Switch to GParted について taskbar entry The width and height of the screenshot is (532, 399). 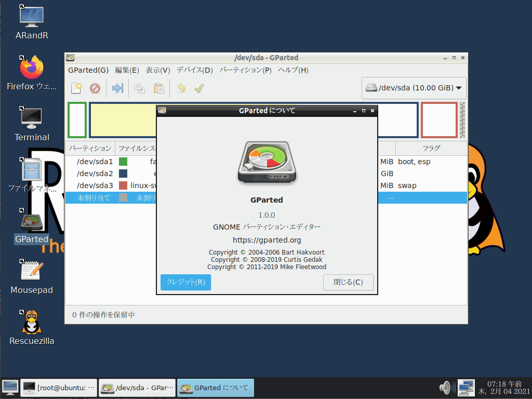(x=216, y=388)
